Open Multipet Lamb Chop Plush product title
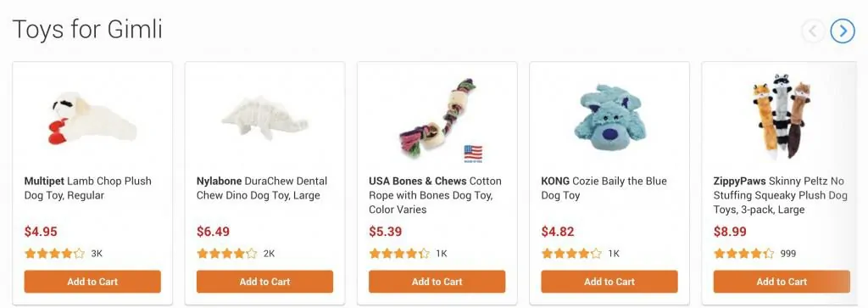The image size is (868, 308). click(88, 188)
